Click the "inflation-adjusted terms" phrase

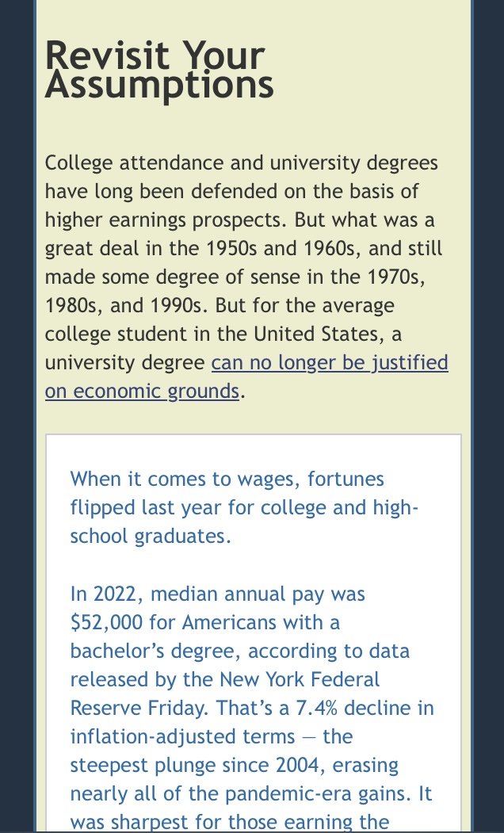point(171,736)
